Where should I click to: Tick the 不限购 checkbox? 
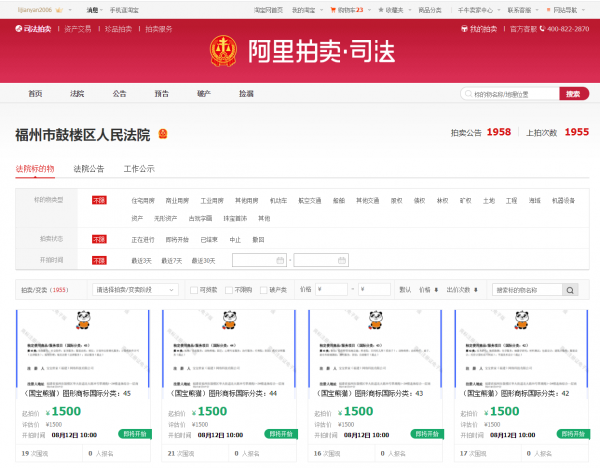[x=229, y=290]
